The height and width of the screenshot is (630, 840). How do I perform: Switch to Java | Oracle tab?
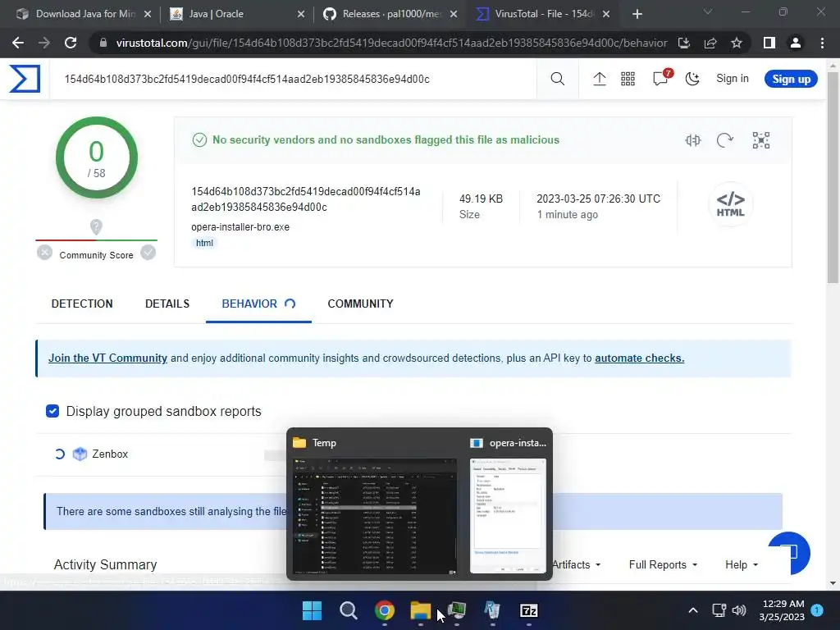(x=235, y=14)
